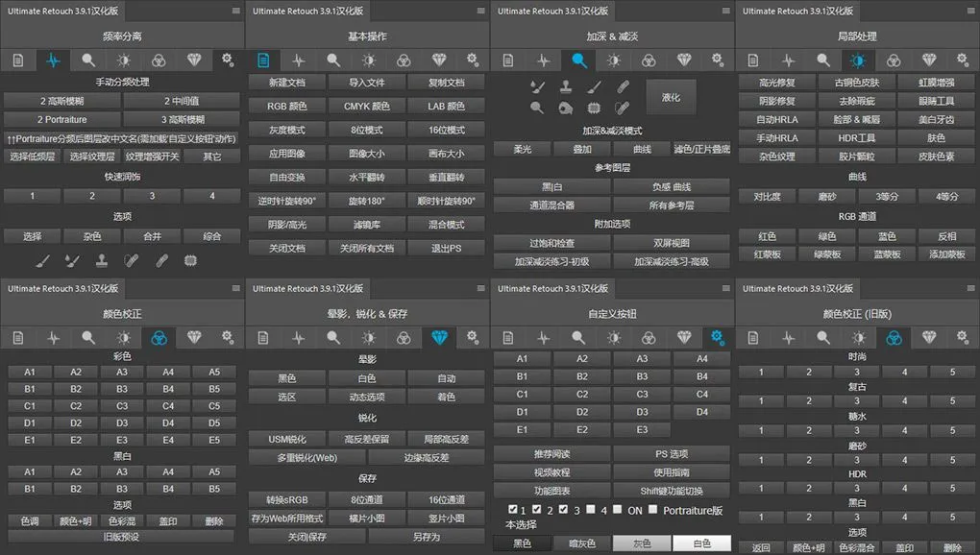The height and width of the screenshot is (555, 980).
Task: Expand the panel menu of 晕影, 锐化 & 保存
Action: pos(480,287)
